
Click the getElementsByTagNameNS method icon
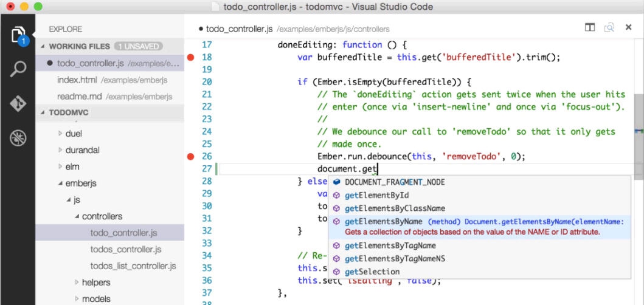(336, 259)
